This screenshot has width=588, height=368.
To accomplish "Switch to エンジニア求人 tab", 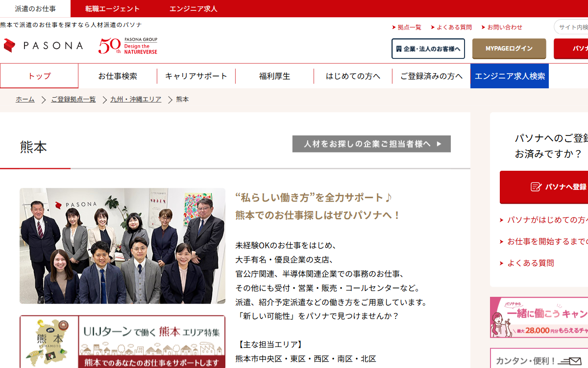I will [194, 9].
